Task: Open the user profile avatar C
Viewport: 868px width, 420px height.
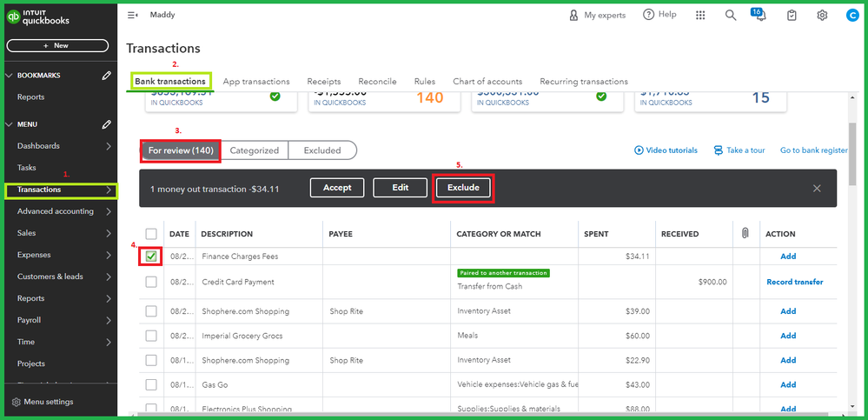Action: (852, 16)
